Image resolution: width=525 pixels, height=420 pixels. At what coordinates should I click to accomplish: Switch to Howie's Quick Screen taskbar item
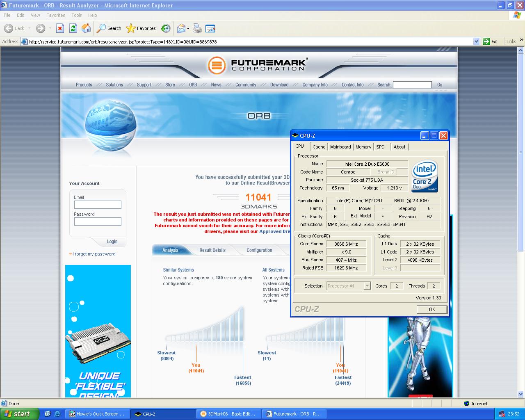97,414
